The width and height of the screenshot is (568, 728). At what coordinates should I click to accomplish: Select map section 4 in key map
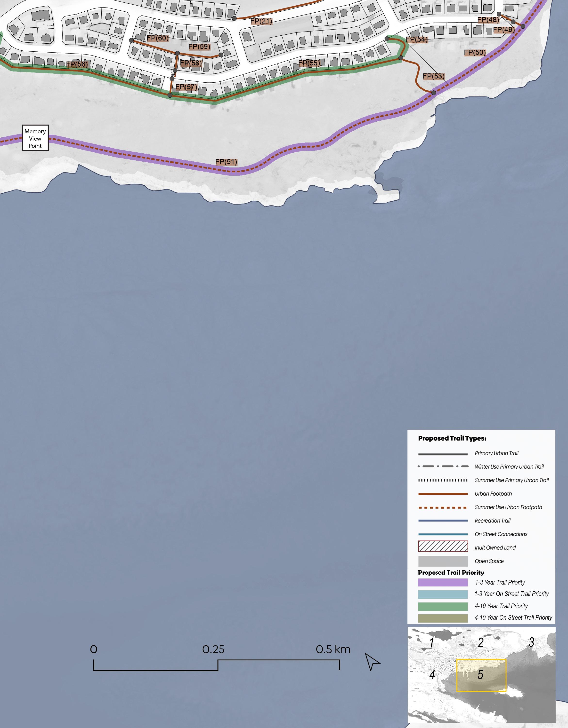432,675
